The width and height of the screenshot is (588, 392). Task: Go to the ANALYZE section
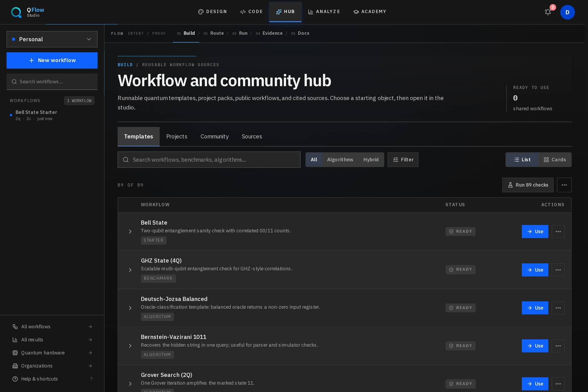[324, 12]
